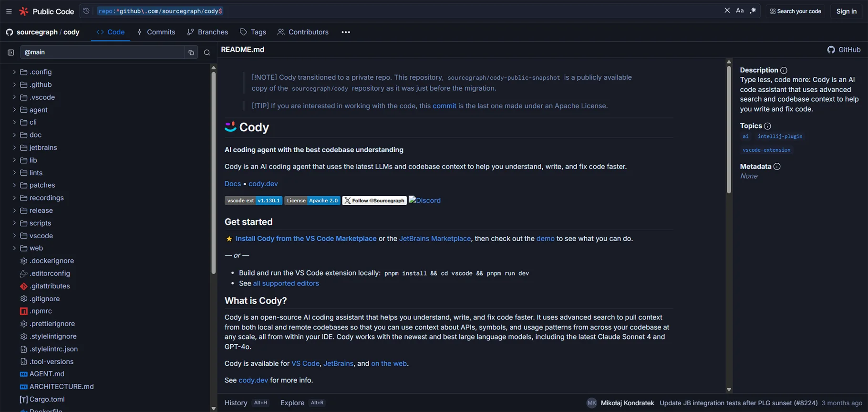Open the JetBrains Marketplace link

[435, 239]
